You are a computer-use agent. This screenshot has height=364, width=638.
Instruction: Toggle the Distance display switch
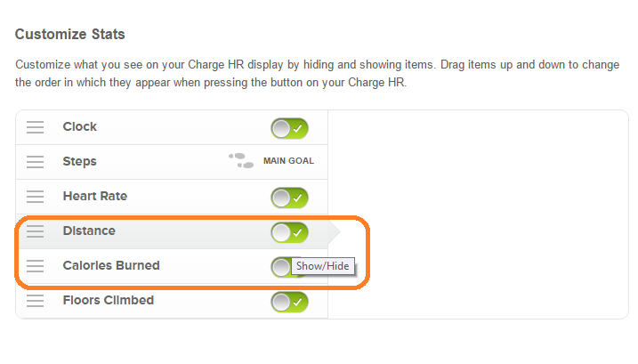[290, 232]
